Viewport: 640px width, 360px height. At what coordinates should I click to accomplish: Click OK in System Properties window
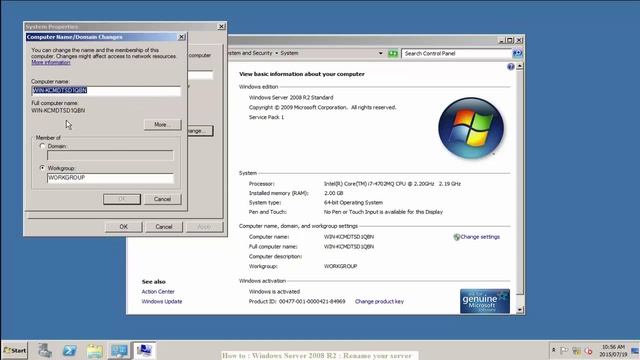tap(123, 227)
